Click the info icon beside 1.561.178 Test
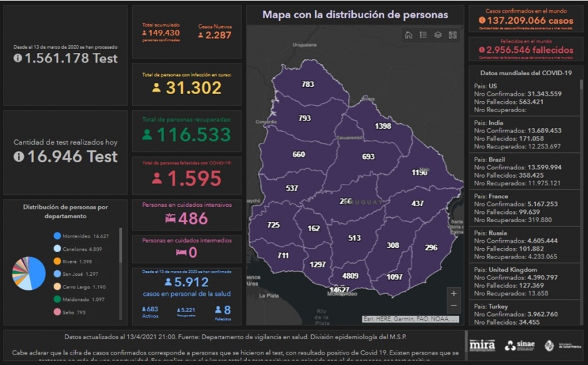This screenshot has width=588, height=365. [x=18, y=59]
